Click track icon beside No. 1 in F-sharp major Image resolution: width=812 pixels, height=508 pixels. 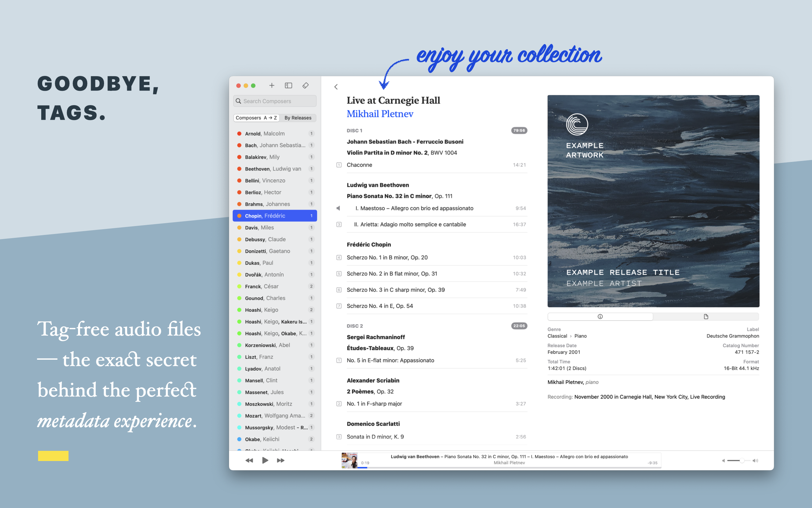point(339,404)
